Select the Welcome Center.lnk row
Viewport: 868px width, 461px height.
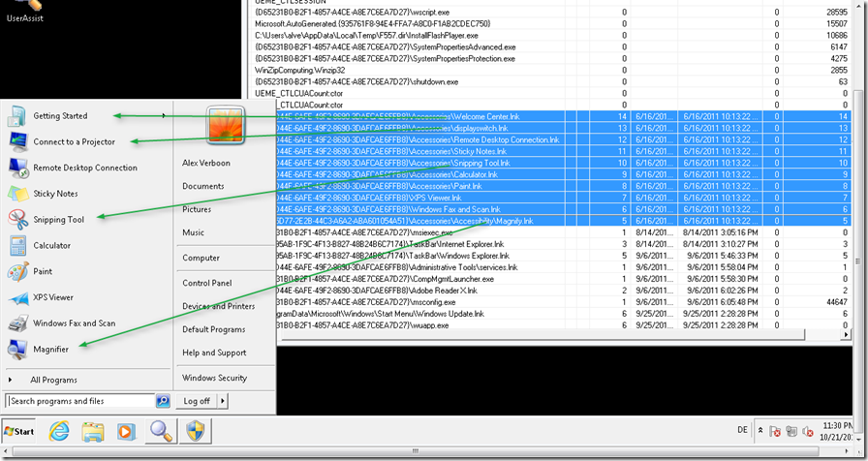pos(563,117)
